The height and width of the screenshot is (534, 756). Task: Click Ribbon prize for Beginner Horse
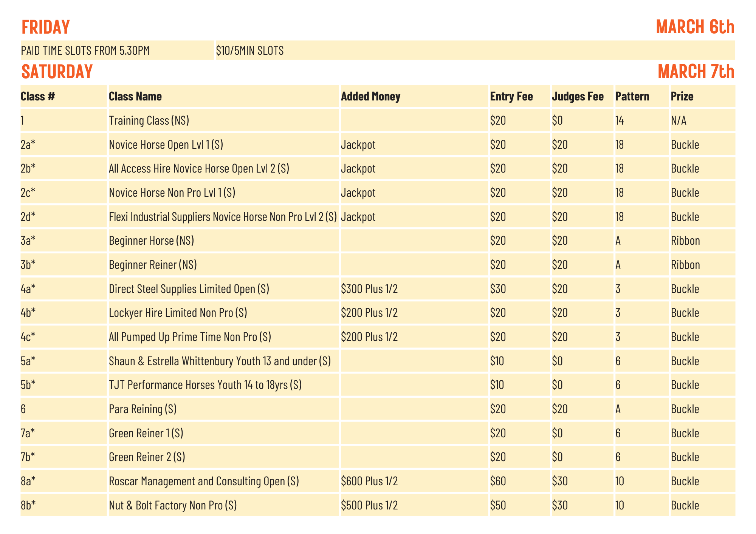[x=685, y=241]
